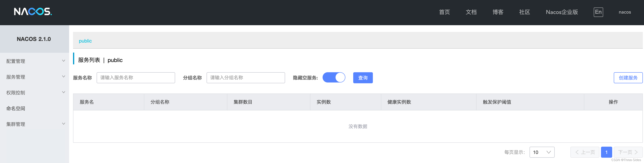This screenshot has width=644, height=163.
Task: Go to 首页 in top navigation
Action: (x=444, y=12)
